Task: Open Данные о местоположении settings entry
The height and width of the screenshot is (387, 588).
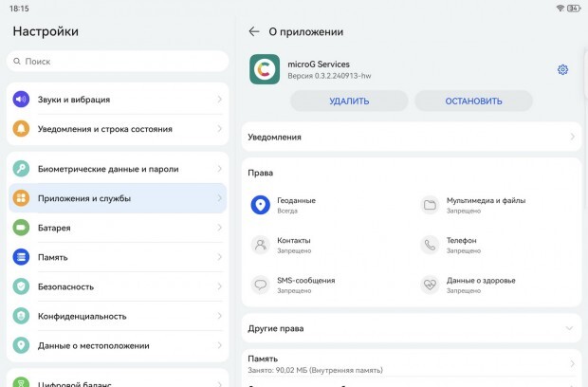Action: point(118,345)
